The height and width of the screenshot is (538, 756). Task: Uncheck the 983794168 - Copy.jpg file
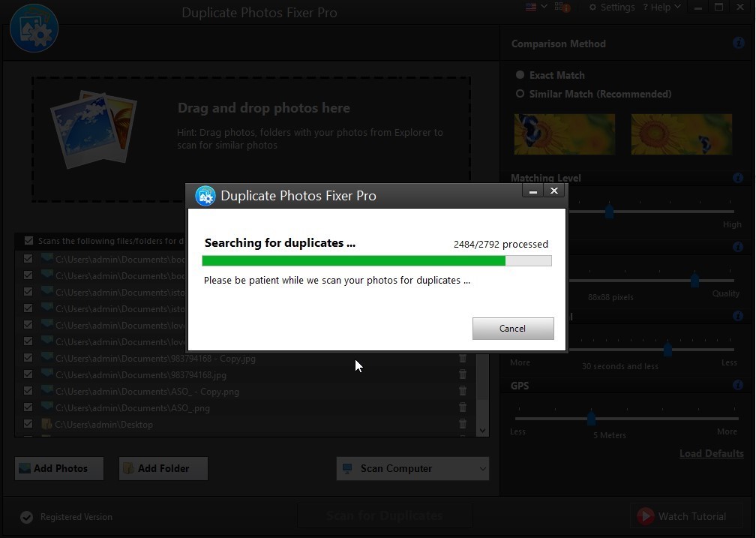(28, 358)
